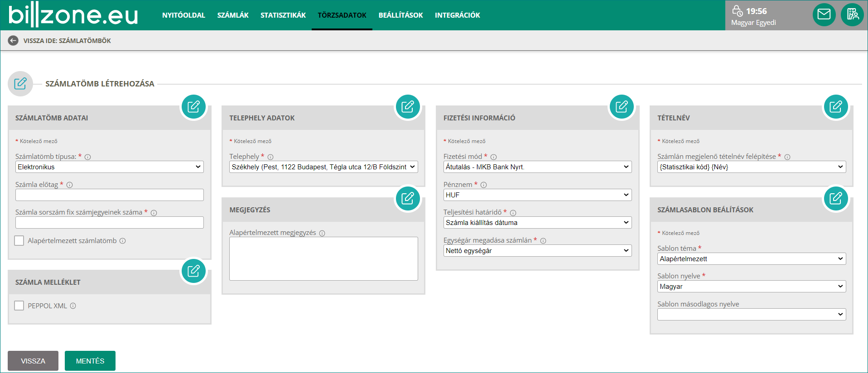
Task: Open the Statisztikák menu
Action: pos(283,15)
